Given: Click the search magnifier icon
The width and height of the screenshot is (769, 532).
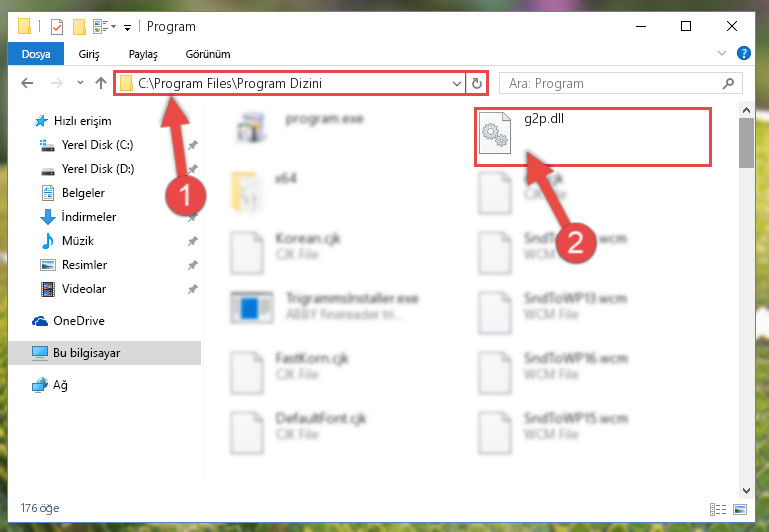Looking at the screenshot, I should (728, 83).
